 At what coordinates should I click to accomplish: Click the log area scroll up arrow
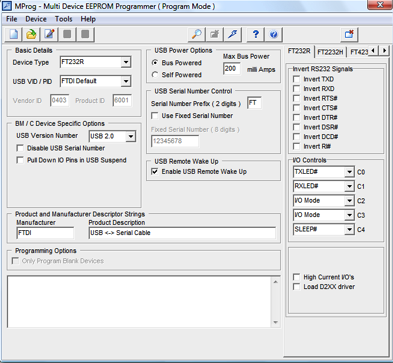(276, 282)
